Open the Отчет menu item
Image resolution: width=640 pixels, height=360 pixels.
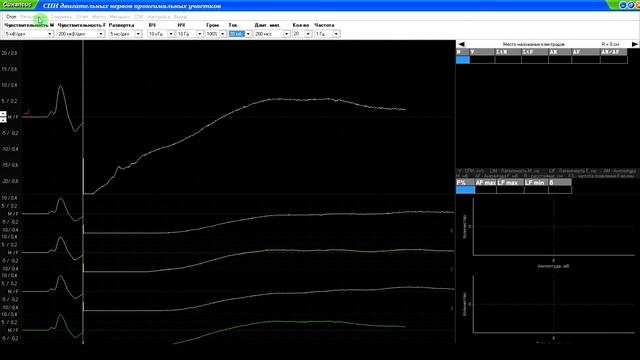tap(82, 17)
